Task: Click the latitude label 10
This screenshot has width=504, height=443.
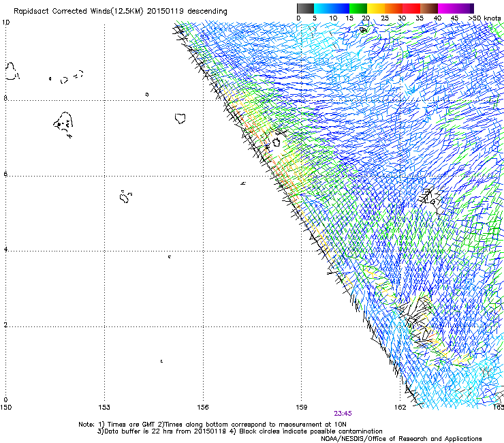Action: (x=5, y=22)
